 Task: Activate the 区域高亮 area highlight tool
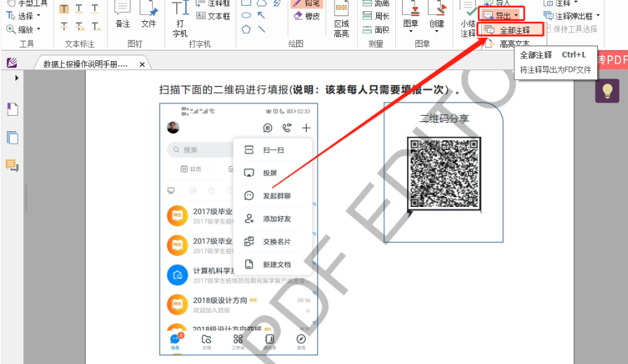pos(341,19)
